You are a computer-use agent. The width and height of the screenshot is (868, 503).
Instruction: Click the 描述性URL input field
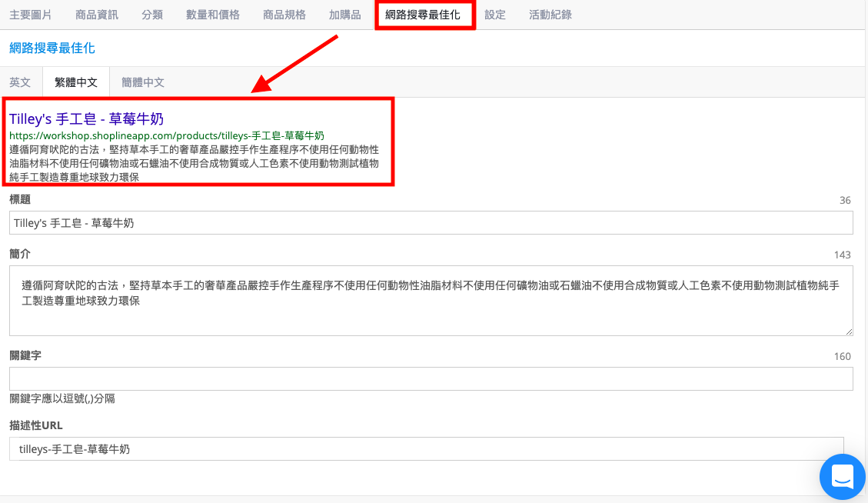pos(426,448)
